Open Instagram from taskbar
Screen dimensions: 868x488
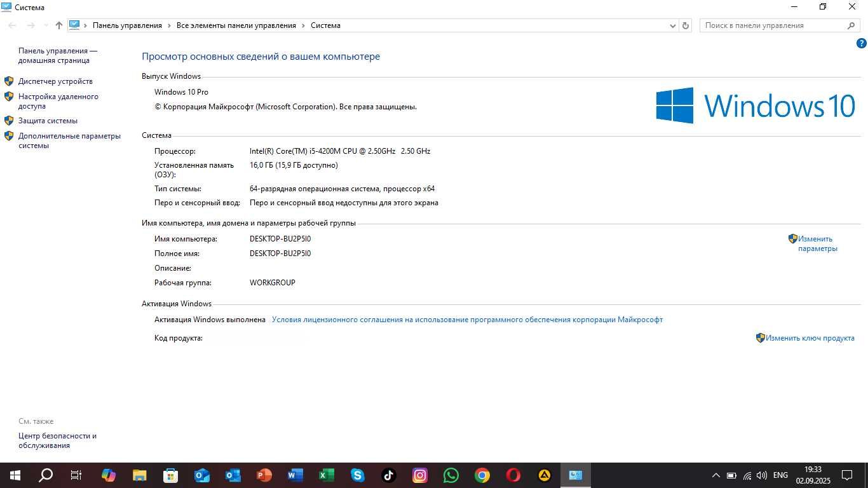point(420,475)
